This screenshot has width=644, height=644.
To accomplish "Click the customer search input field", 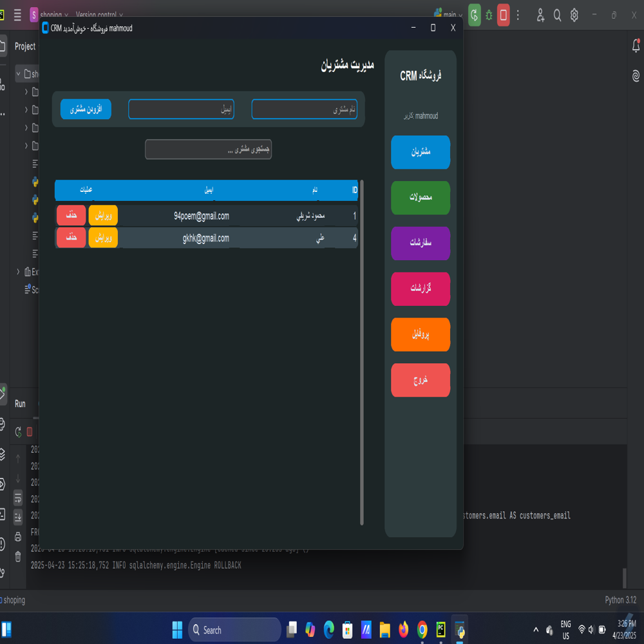I will click(208, 149).
